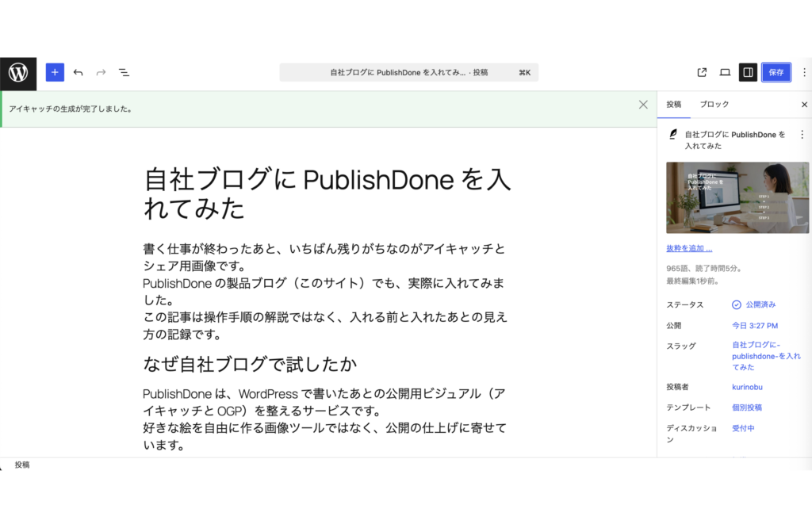Change the author kurinobu
Screen dimensions: 812x528
(x=747, y=387)
